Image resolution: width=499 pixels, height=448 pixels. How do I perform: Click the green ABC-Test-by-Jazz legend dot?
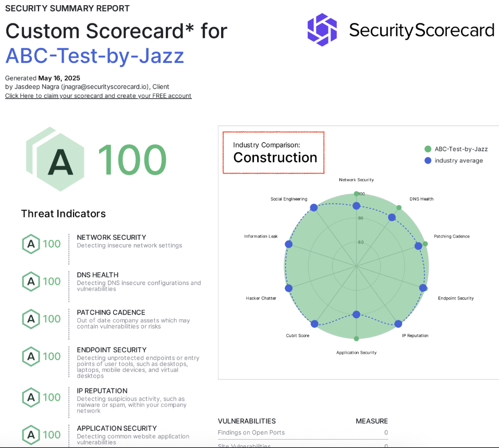(x=428, y=149)
